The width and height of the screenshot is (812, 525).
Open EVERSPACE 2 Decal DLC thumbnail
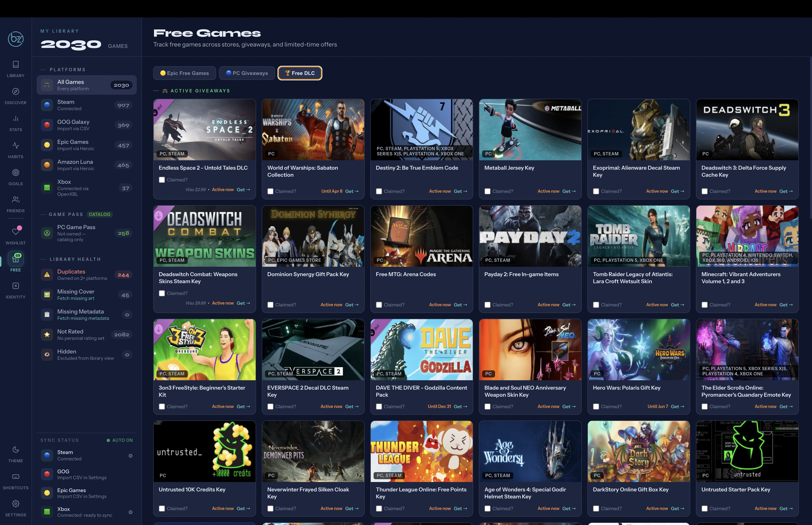pyautogui.click(x=313, y=349)
